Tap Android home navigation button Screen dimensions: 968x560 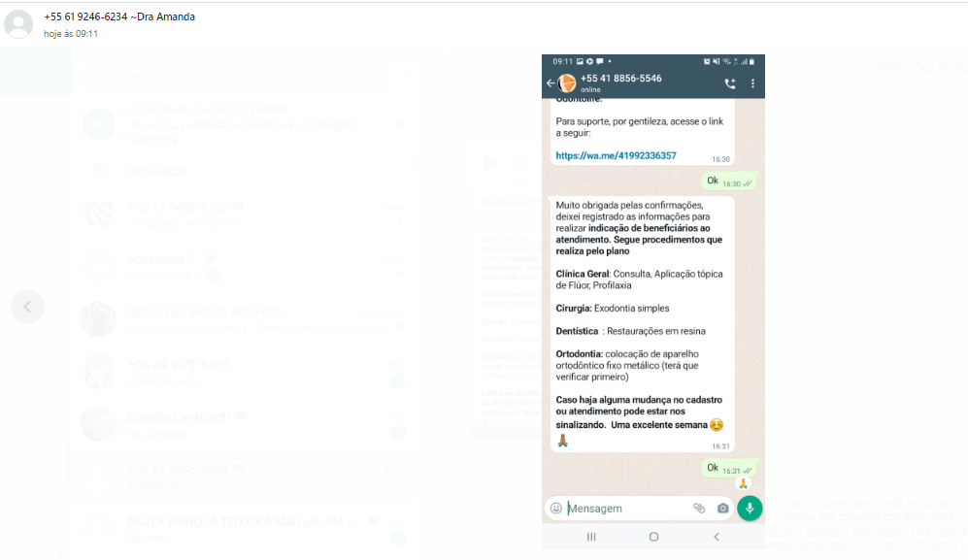[x=653, y=537]
